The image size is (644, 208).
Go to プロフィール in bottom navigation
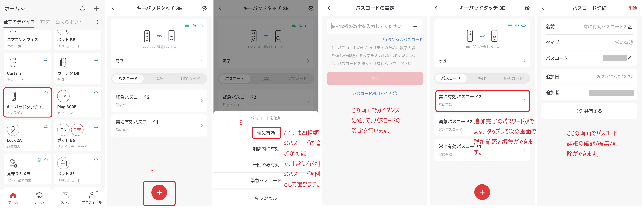92,198
